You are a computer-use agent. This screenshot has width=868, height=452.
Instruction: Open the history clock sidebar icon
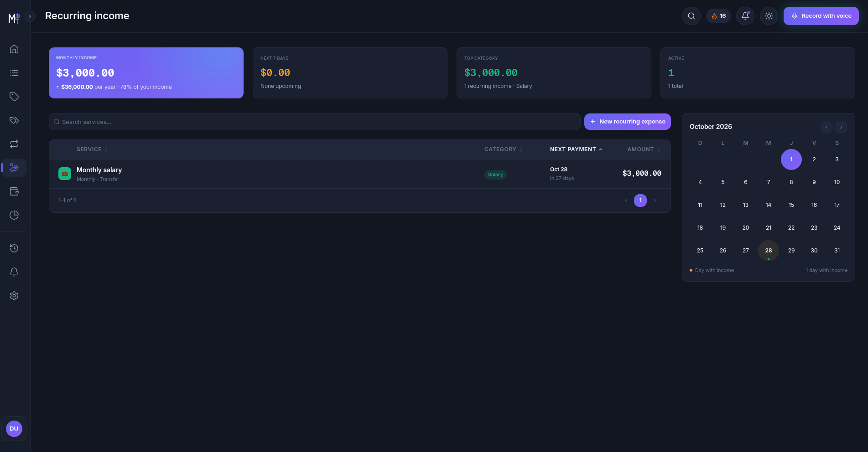(14, 248)
